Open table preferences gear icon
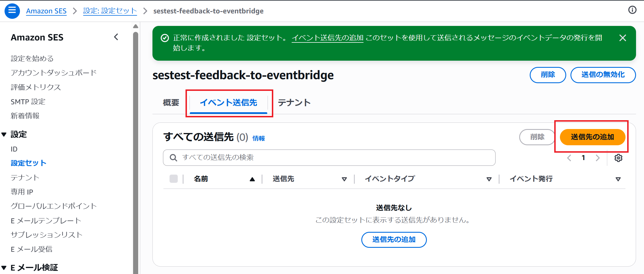Image resolution: width=644 pixels, height=274 pixels. tap(618, 158)
